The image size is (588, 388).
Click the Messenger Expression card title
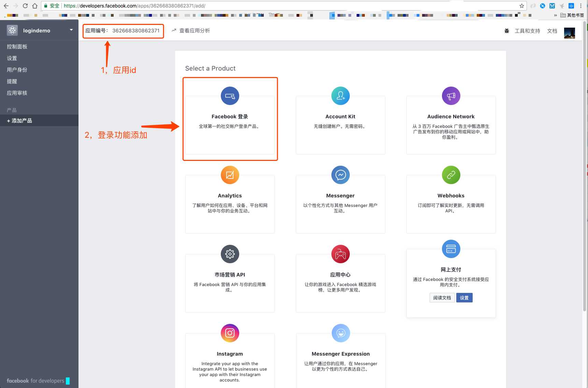point(341,354)
